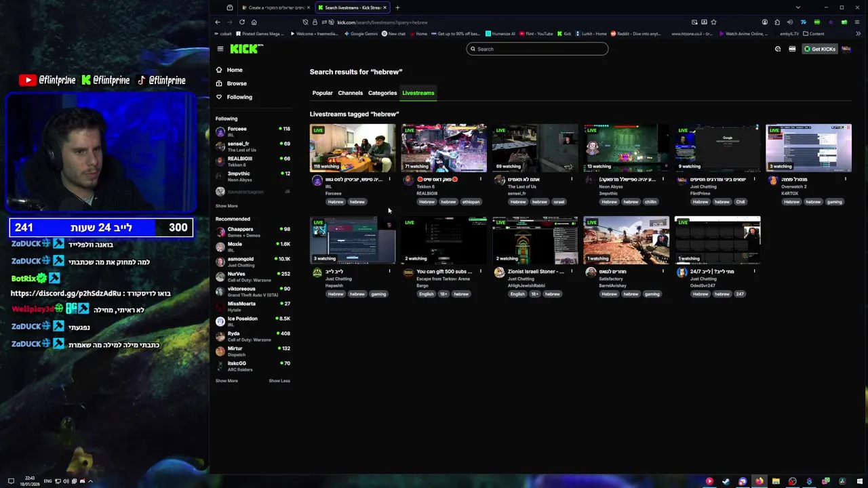Open File Explorer folder in taskbar
Screen dimensions: 868x488
(x=776, y=481)
